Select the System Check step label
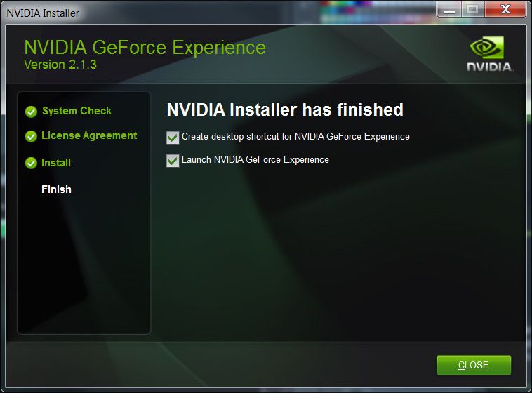This screenshot has height=393, width=532. [77, 111]
